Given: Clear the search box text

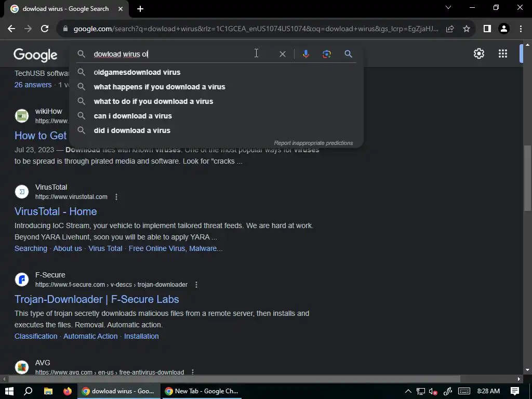Looking at the screenshot, I should pos(282,54).
